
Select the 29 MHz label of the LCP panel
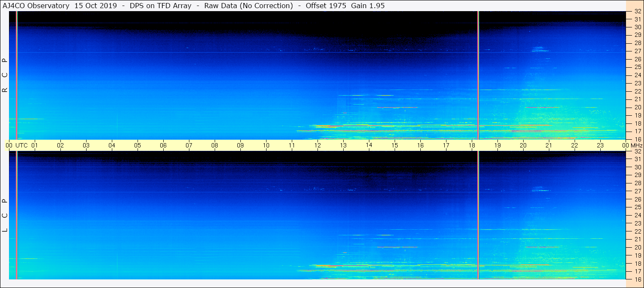638,175
